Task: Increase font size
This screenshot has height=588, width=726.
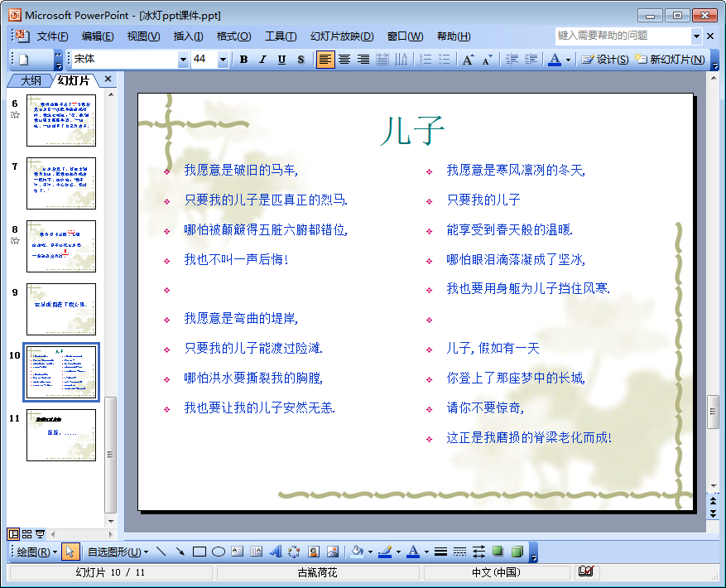Action: point(468,60)
